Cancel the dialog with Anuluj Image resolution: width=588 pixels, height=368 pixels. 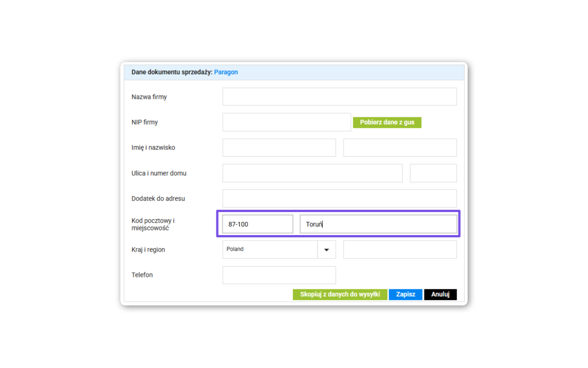(440, 294)
